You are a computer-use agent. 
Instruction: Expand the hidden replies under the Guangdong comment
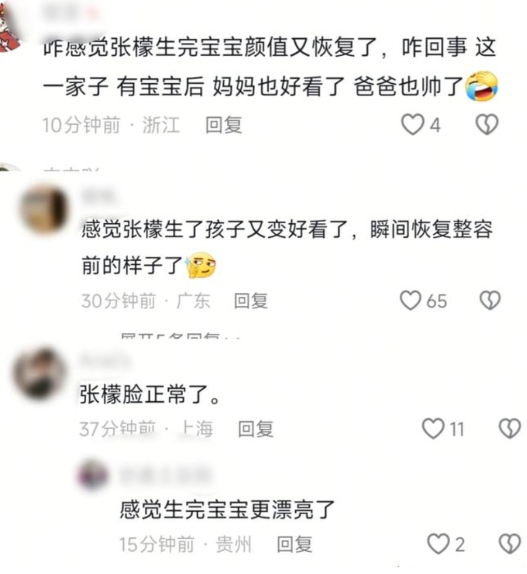pyautogui.click(x=180, y=336)
